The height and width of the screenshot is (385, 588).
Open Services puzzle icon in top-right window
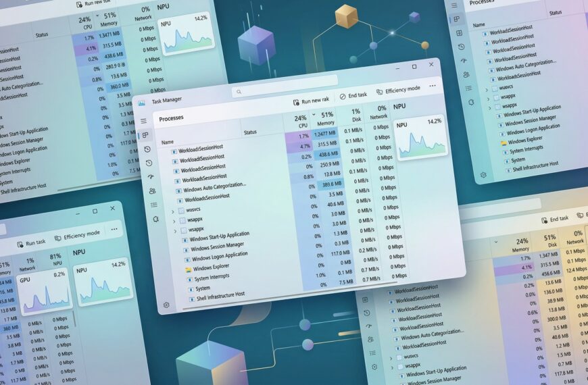(471, 102)
